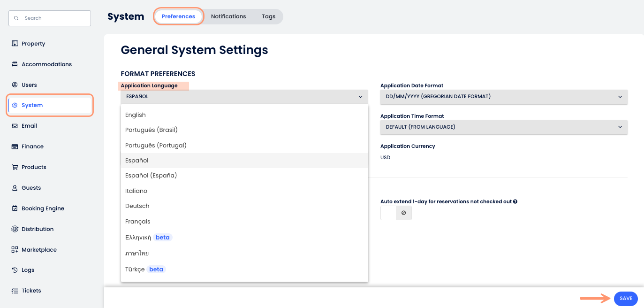Expand the Application Date Format dropdown
Screen dimensions: 644x308
(x=504, y=97)
